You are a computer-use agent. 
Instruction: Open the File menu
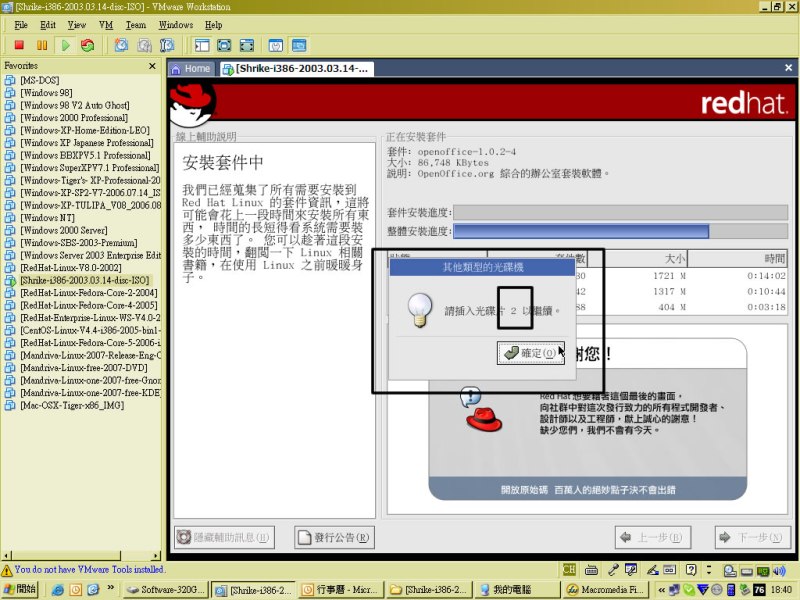pyautogui.click(x=21, y=24)
